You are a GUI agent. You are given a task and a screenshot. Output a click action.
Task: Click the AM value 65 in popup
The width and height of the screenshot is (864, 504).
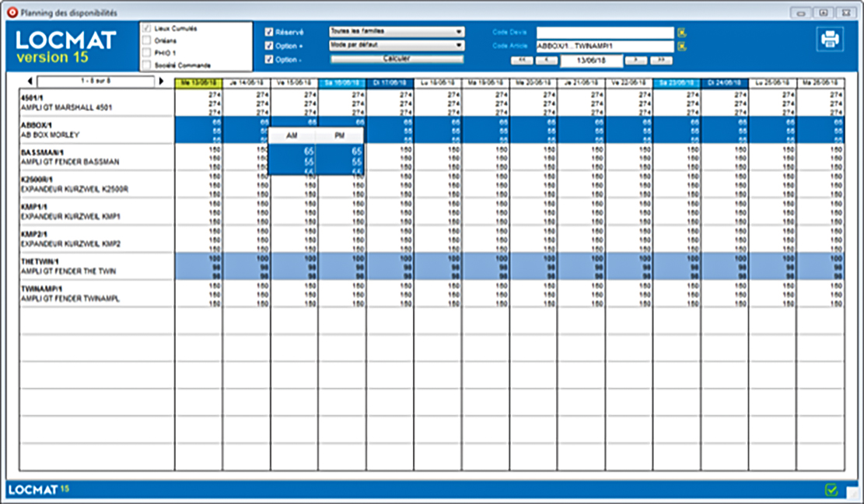click(309, 151)
